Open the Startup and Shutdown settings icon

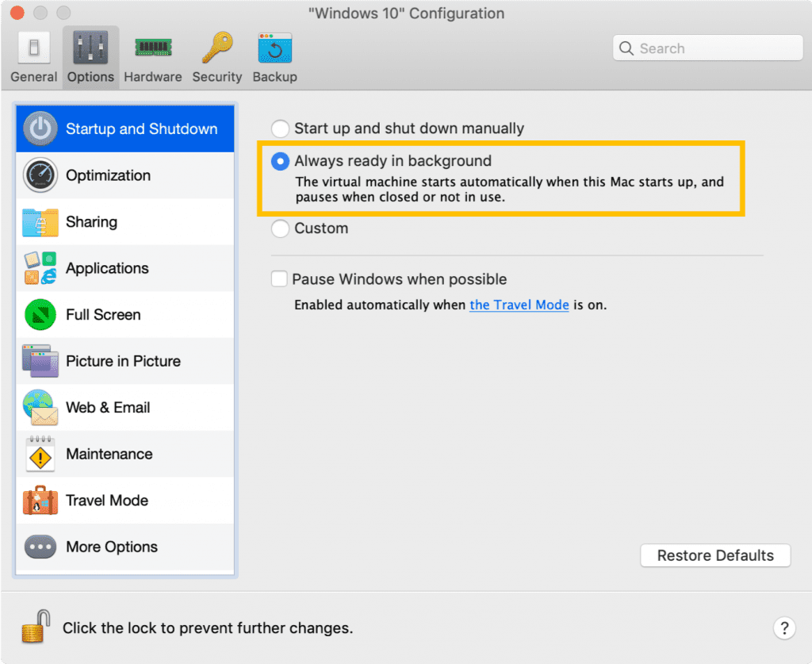40,128
